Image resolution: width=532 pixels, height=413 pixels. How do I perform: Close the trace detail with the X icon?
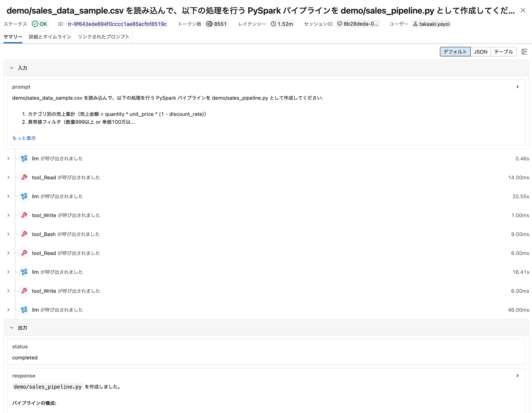coord(523,10)
